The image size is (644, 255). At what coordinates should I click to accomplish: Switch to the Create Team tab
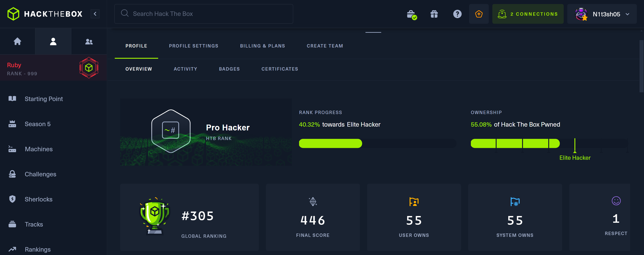[325, 46]
